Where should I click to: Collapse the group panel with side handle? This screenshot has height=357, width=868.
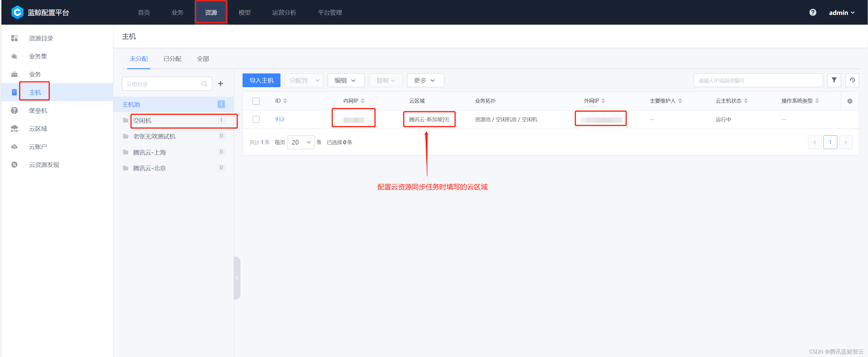[x=237, y=278]
